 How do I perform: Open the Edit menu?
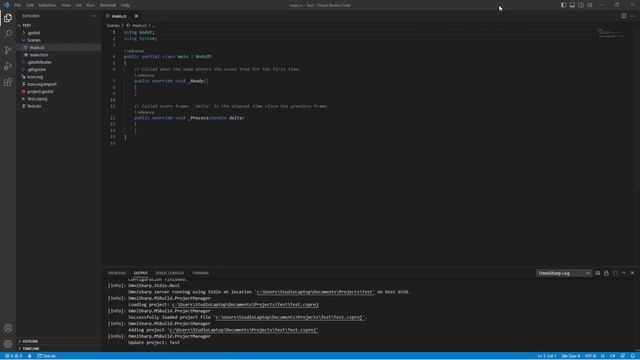pyautogui.click(x=30, y=5)
